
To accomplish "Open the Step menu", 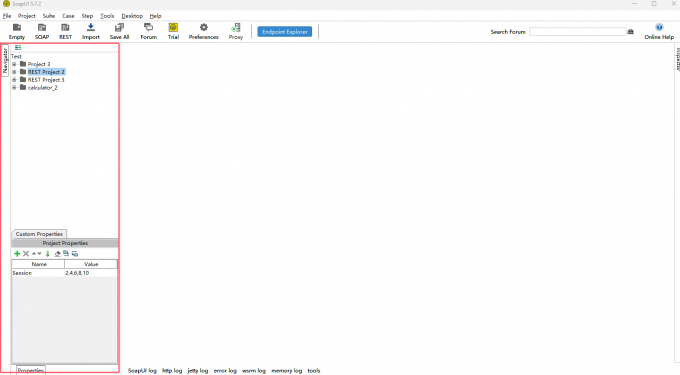I will tap(87, 16).
